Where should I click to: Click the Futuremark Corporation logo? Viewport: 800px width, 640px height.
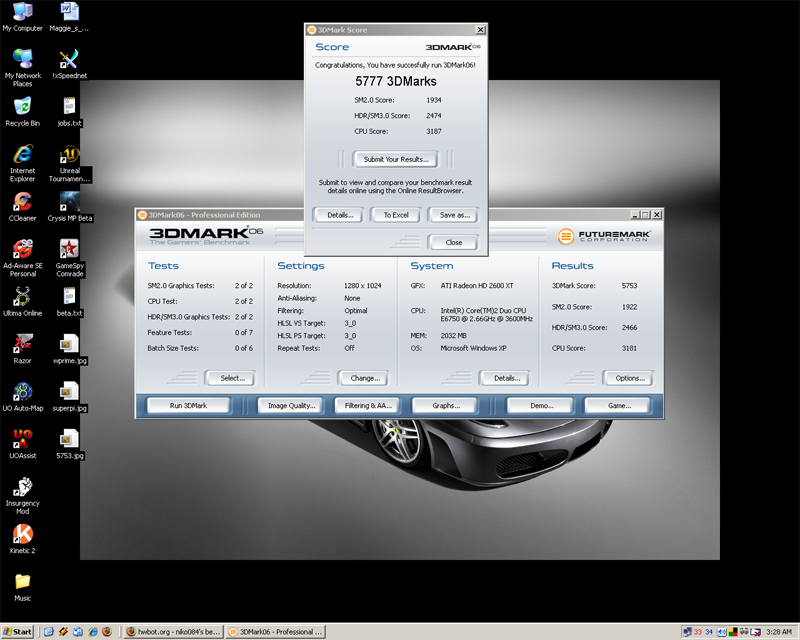tap(604, 236)
